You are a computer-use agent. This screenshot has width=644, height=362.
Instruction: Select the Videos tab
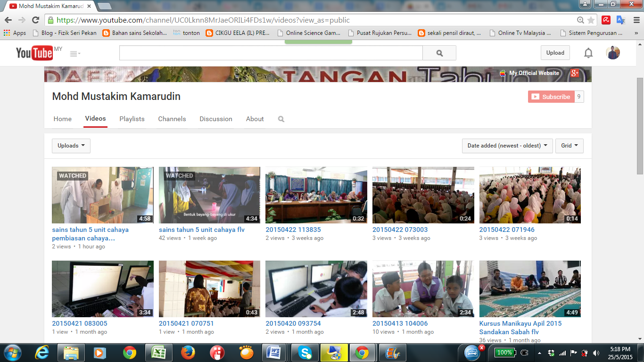tap(95, 119)
